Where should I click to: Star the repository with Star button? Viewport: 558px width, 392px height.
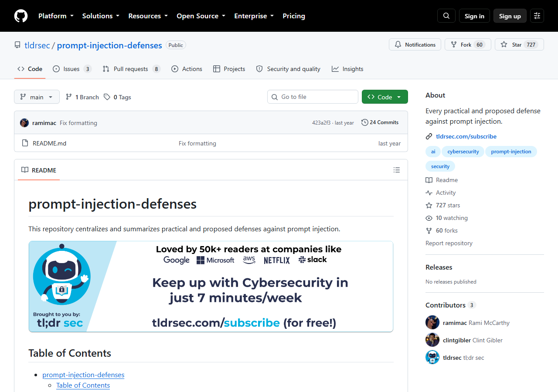(x=519, y=44)
